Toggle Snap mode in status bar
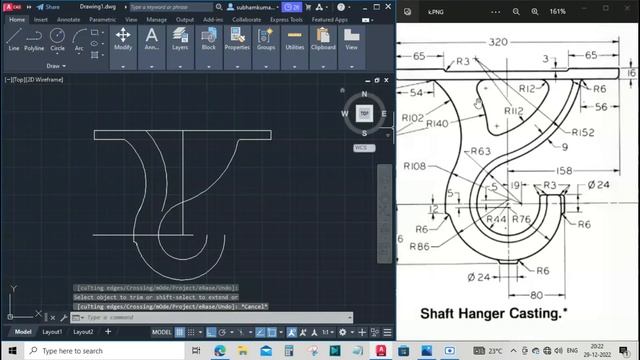This screenshot has width=640, height=360. (x=191, y=332)
